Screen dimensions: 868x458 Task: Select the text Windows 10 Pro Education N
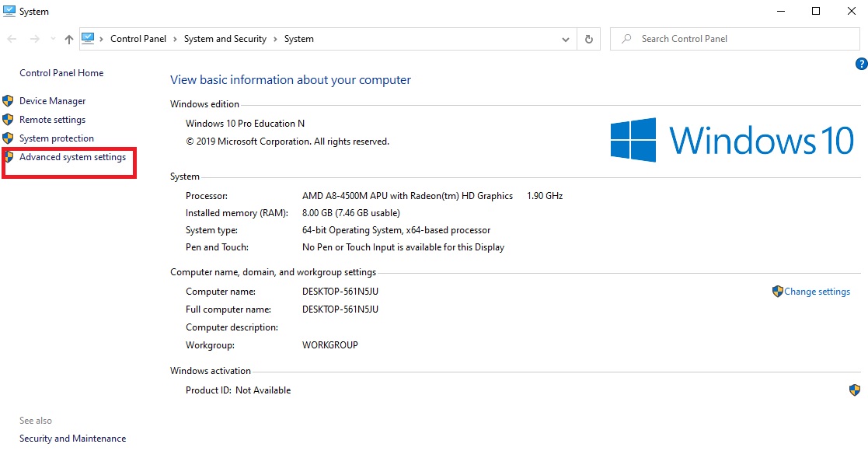click(246, 124)
